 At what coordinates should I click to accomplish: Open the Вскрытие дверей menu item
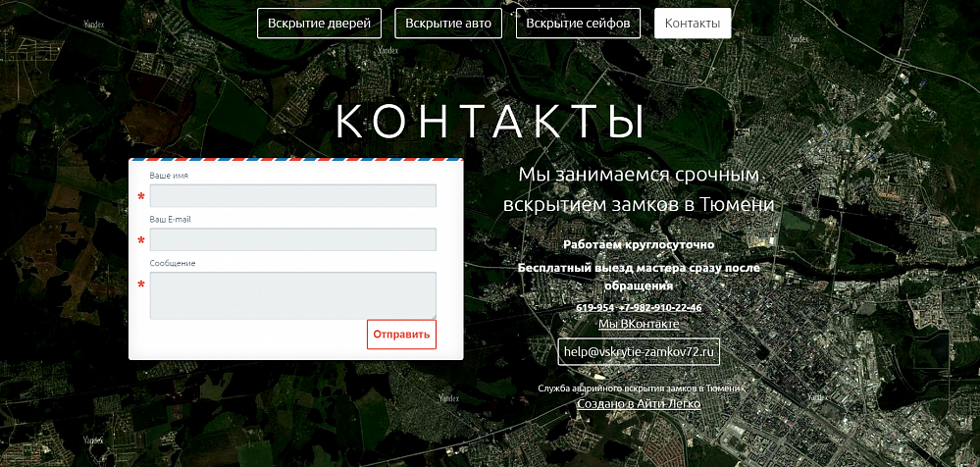(319, 24)
